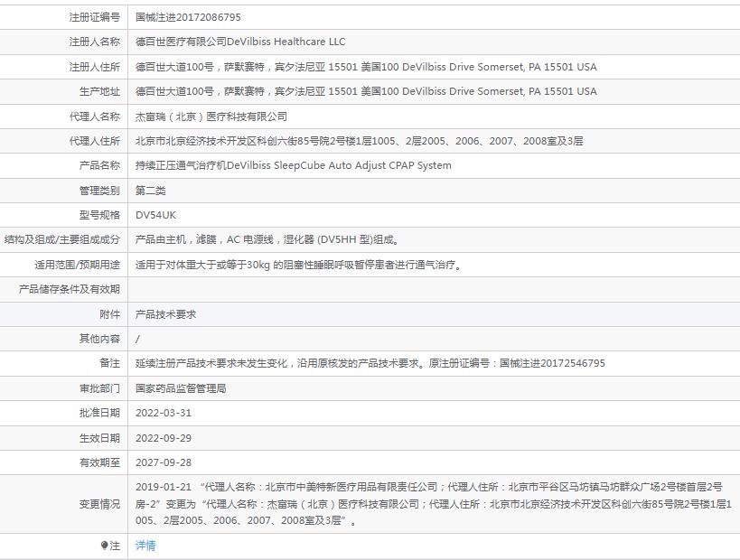This screenshot has width=740, height=560.
Task: Select remark text with 国械注进20172546795
Action: coord(370,363)
